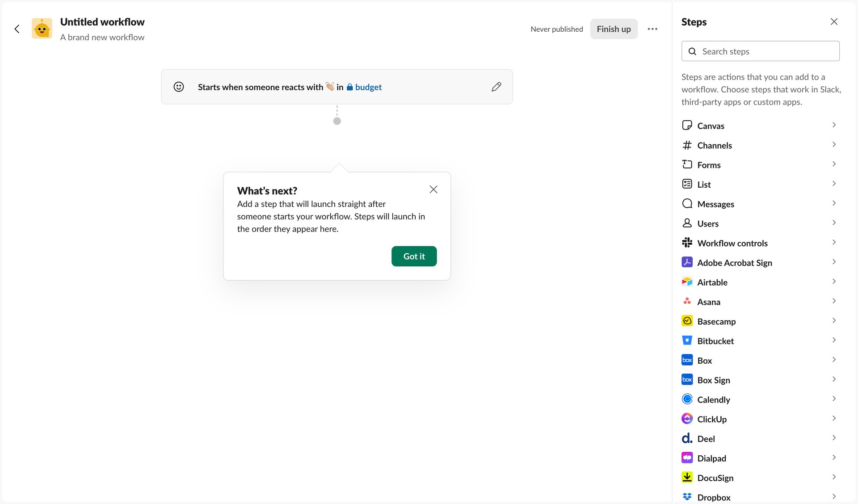The height and width of the screenshot is (504, 858).
Task: Select the Airtable app icon
Action: coord(687,282)
